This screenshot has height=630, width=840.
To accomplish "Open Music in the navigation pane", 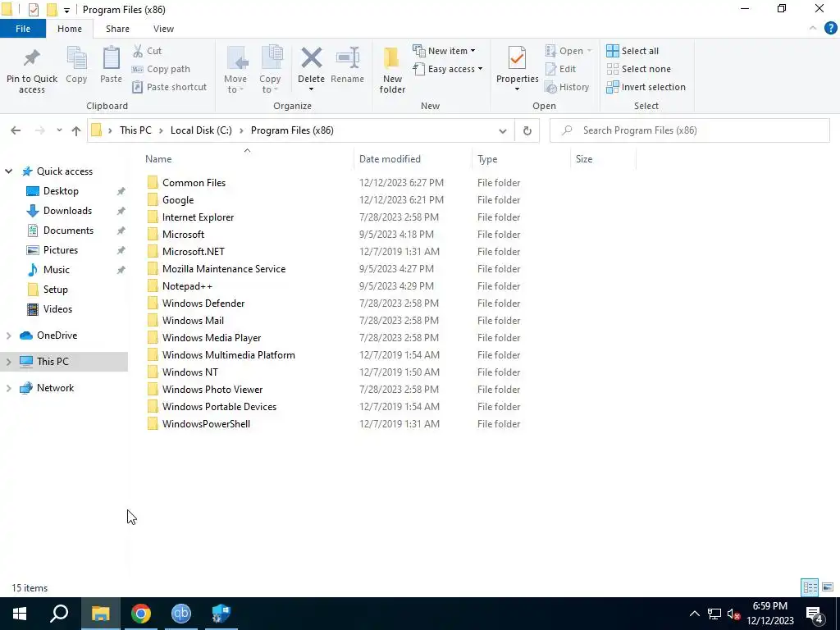I will (57, 270).
